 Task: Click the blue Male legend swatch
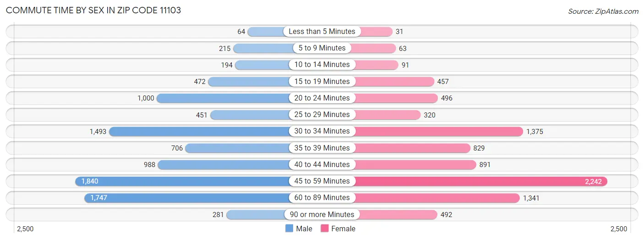(x=289, y=229)
